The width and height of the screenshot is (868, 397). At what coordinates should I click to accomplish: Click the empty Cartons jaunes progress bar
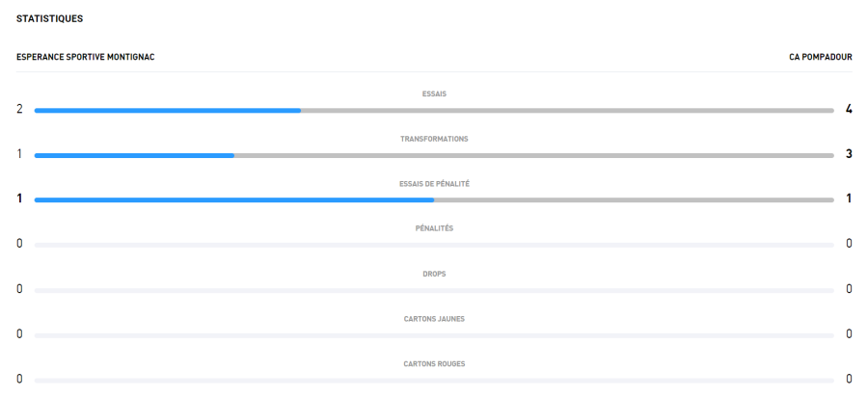(434, 335)
